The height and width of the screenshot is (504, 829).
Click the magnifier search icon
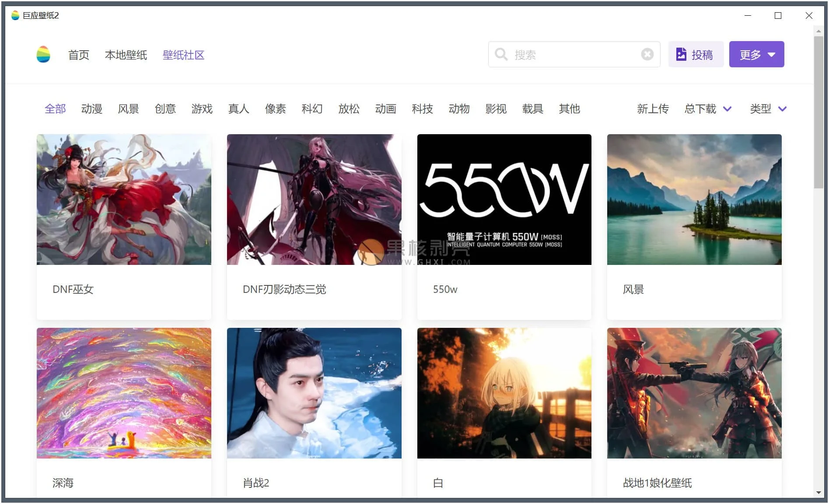[501, 55]
